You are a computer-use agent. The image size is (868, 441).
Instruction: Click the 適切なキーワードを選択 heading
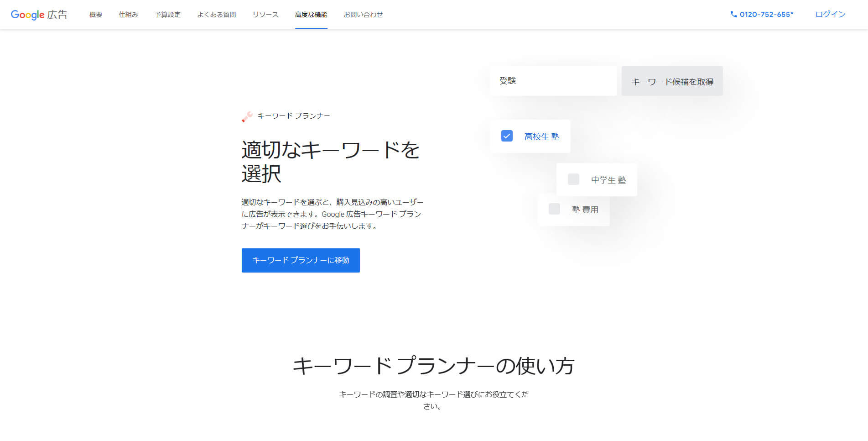[331, 162]
